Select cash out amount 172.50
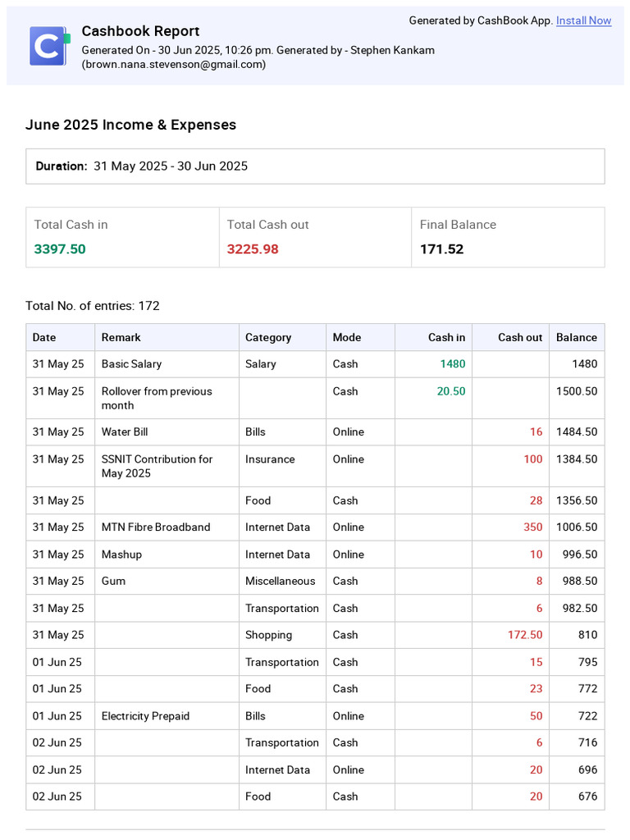The width and height of the screenshot is (630, 840). (525, 635)
